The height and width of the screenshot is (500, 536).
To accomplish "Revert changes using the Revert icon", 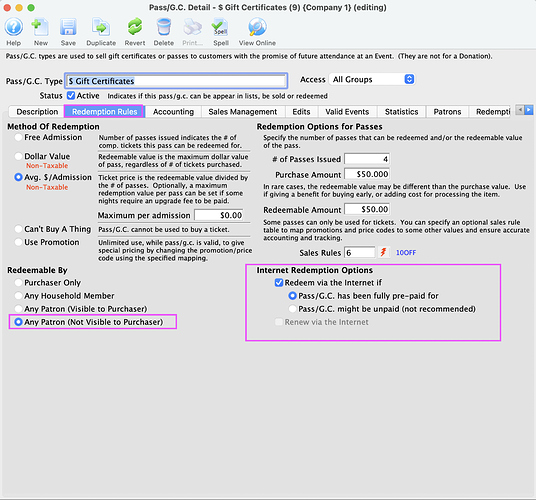I will (135, 27).
